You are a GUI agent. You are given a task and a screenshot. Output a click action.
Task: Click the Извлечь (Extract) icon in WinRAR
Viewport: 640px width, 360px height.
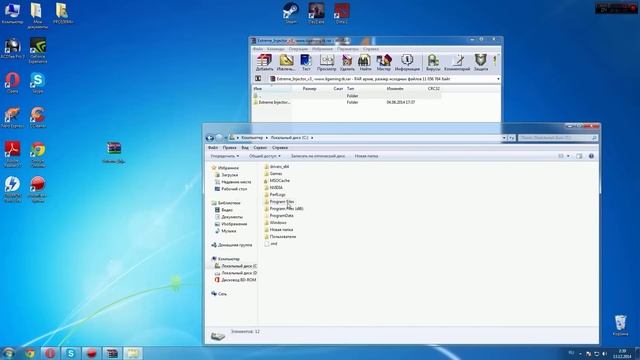(286, 62)
